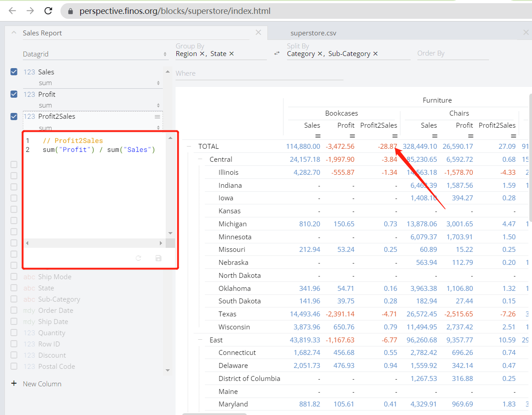
Task: Uncheck the Profit2Sales column checkbox
Action: pos(14,117)
